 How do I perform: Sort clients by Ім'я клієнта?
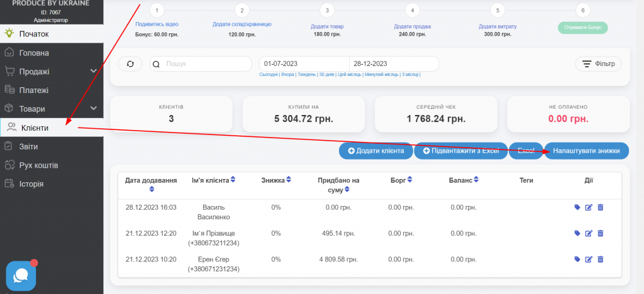(233, 181)
